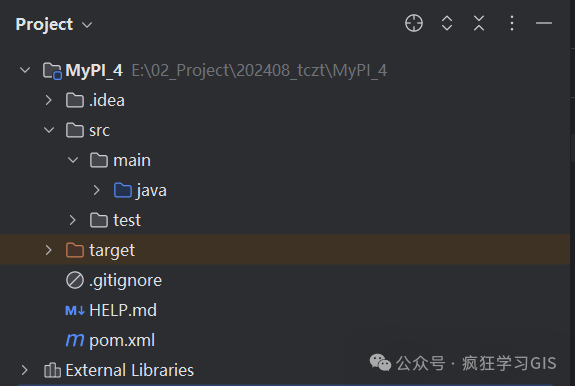Click the blue java source folder icon
This screenshot has height=386, width=575.
pyautogui.click(x=123, y=190)
